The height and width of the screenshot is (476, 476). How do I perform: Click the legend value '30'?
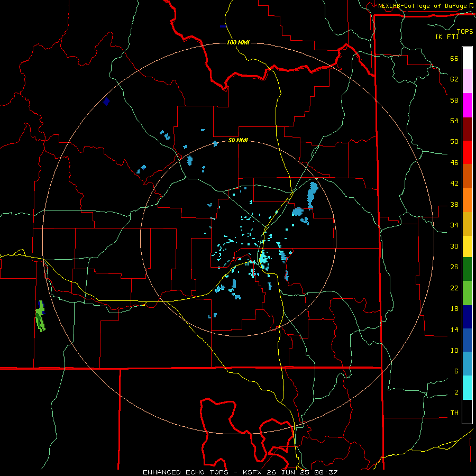tap(454, 246)
